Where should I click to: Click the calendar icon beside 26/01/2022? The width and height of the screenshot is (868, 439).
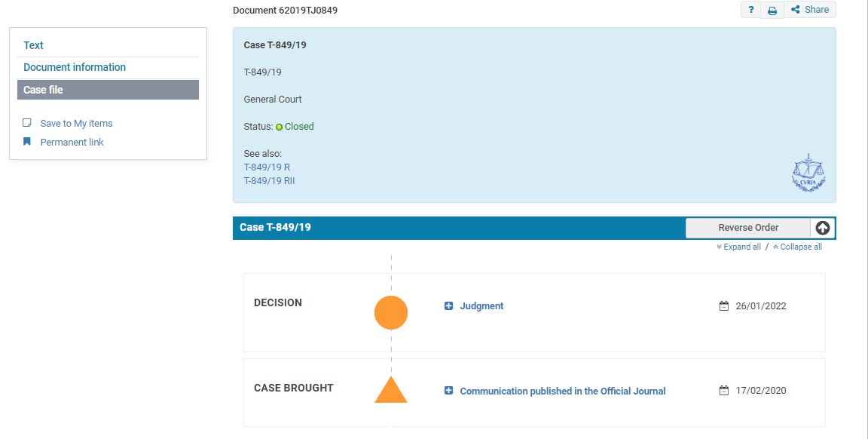pos(723,306)
